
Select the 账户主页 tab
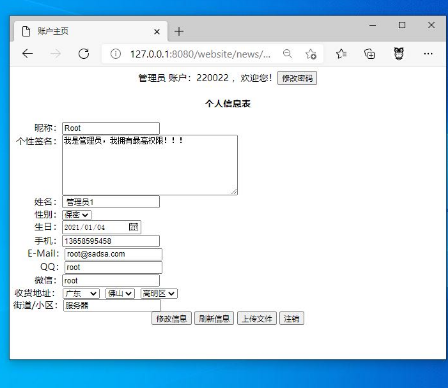click(90, 31)
